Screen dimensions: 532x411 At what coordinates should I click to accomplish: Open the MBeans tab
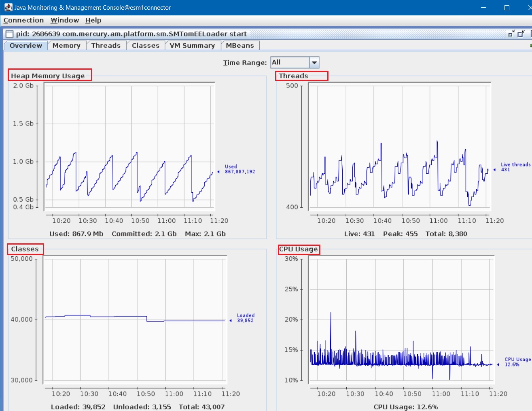click(240, 45)
